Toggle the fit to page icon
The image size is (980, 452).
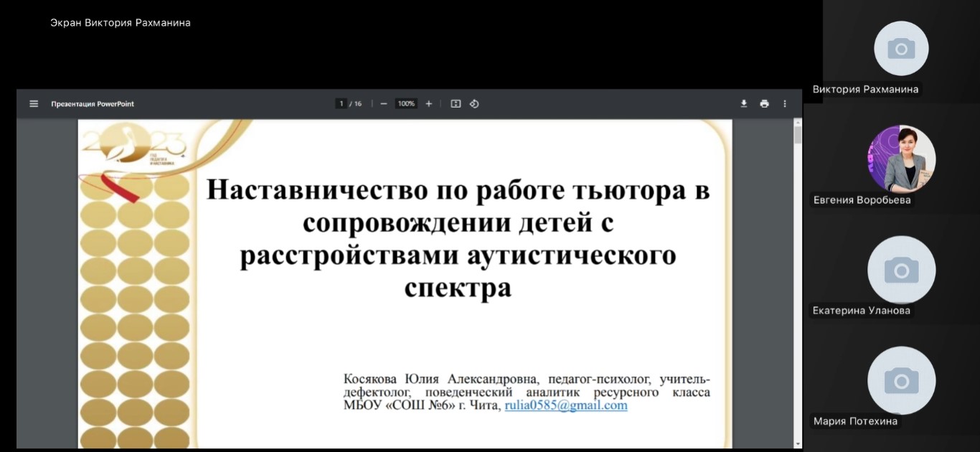pyautogui.click(x=456, y=103)
